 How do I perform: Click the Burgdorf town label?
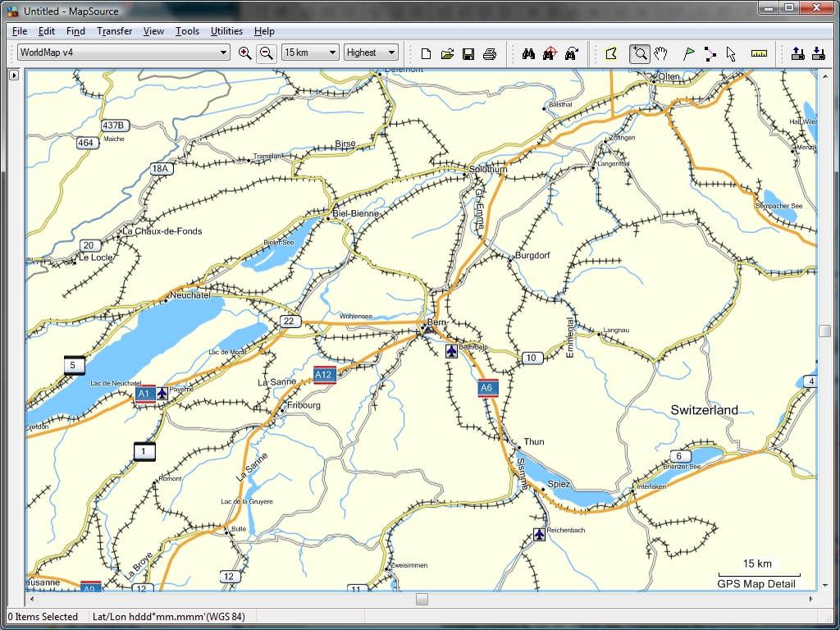pos(532,255)
